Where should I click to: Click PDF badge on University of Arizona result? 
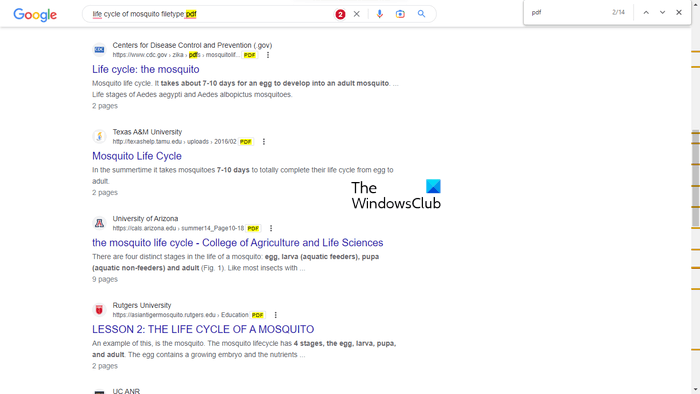point(253,228)
